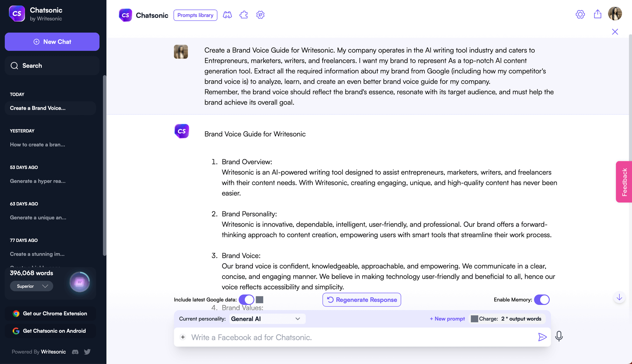Open the Superior quality dropdown

(32, 286)
